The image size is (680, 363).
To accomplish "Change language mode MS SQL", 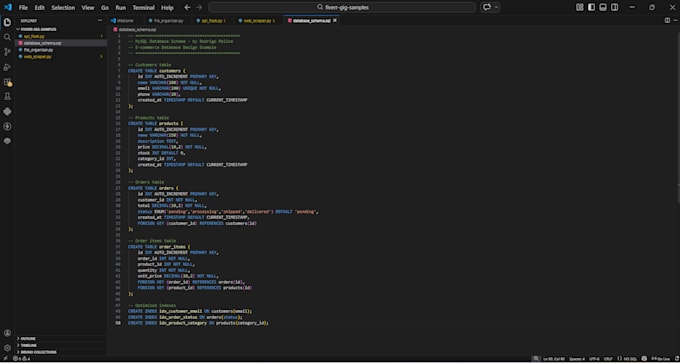I will [x=629, y=359].
